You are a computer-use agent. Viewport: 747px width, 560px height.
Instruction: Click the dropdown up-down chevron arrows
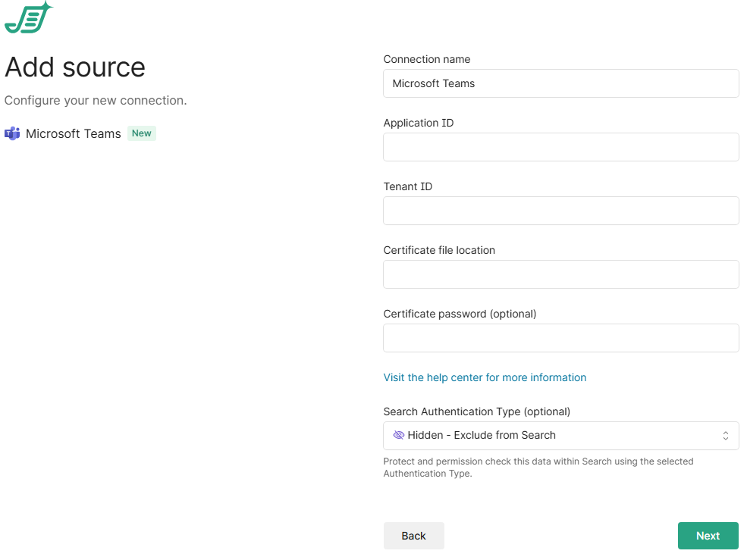tap(725, 436)
